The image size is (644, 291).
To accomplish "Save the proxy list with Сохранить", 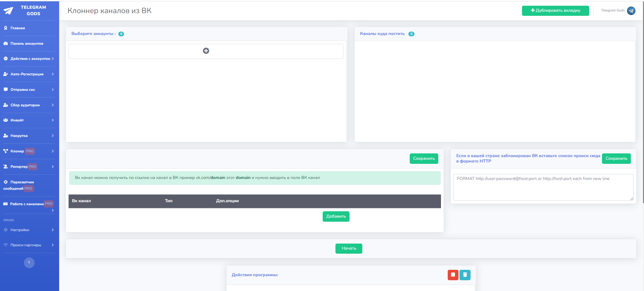I will pos(616,158).
